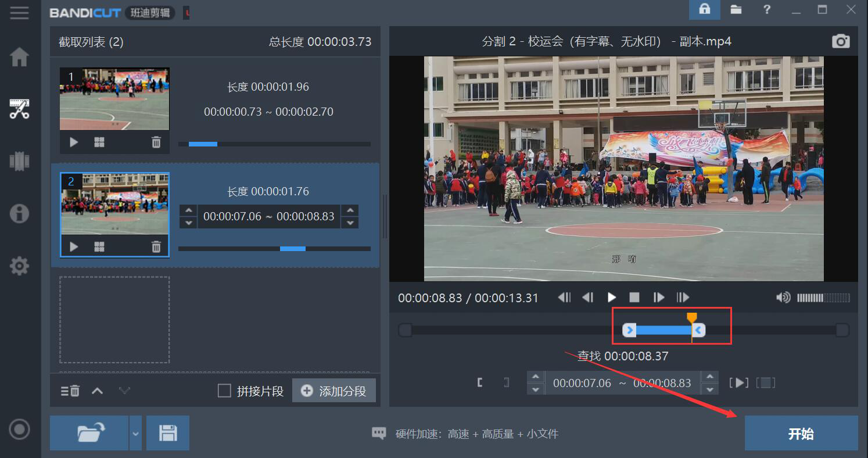Adjust the volume level slider
Viewport: 868px width, 458px height.
click(823, 298)
